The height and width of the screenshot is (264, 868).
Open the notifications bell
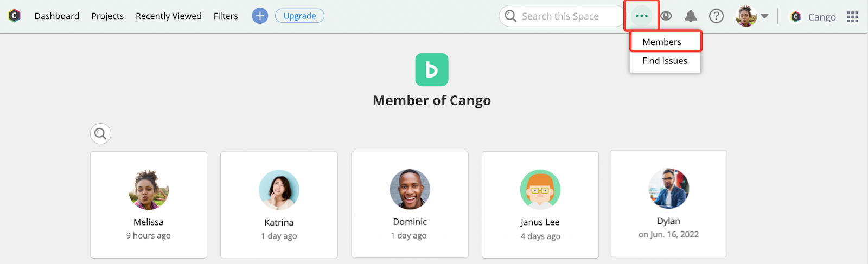pyautogui.click(x=691, y=16)
